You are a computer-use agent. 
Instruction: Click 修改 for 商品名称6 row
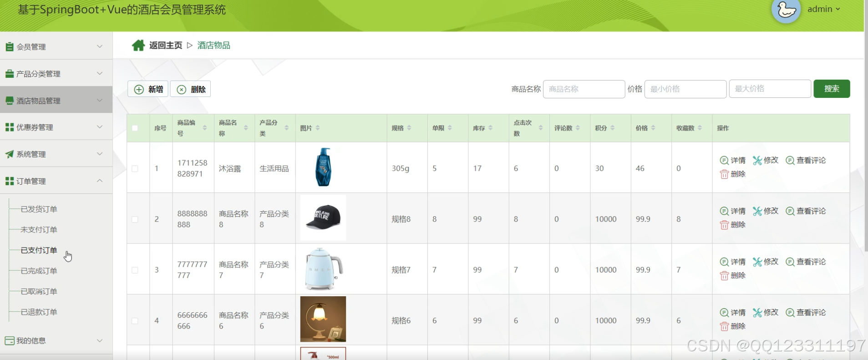click(766, 312)
